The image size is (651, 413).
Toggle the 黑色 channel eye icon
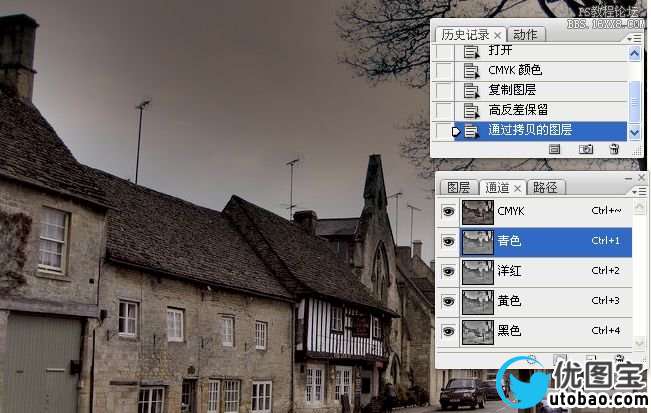click(x=448, y=331)
